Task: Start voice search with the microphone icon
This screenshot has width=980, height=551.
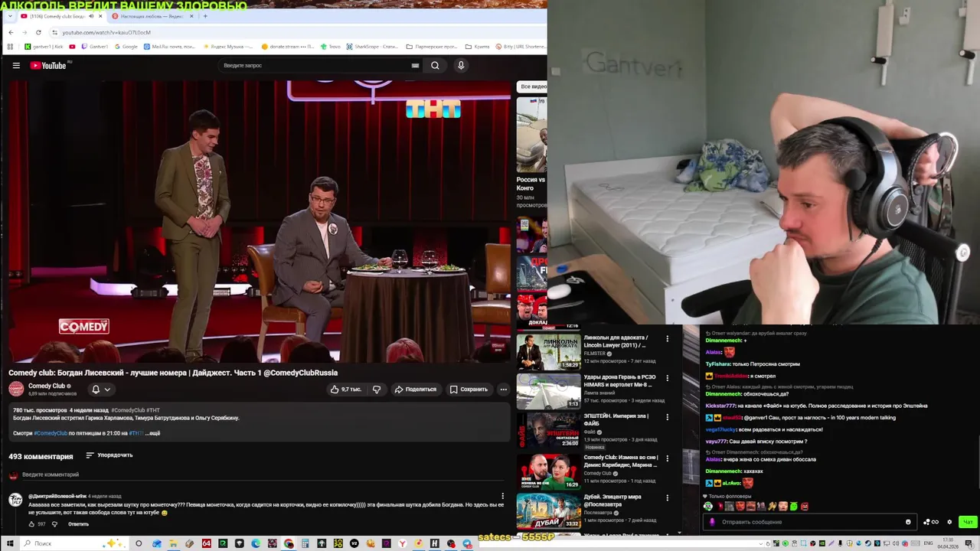Action: (x=461, y=66)
